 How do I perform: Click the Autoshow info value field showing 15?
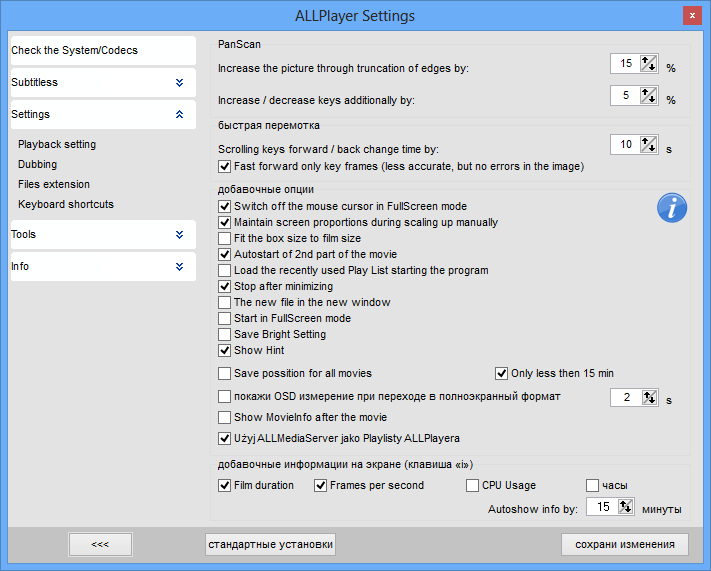(602, 507)
